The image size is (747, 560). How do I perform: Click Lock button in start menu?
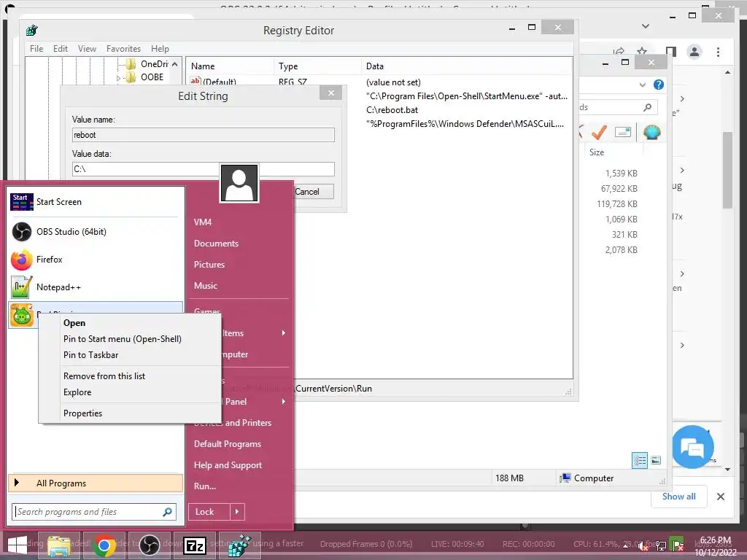coord(209,512)
